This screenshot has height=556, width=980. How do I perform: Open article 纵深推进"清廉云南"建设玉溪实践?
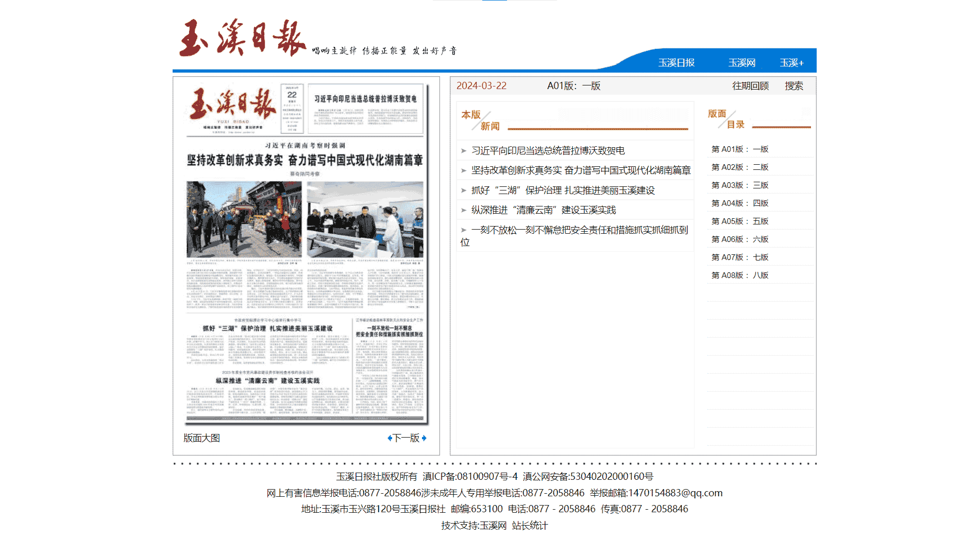[544, 210]
